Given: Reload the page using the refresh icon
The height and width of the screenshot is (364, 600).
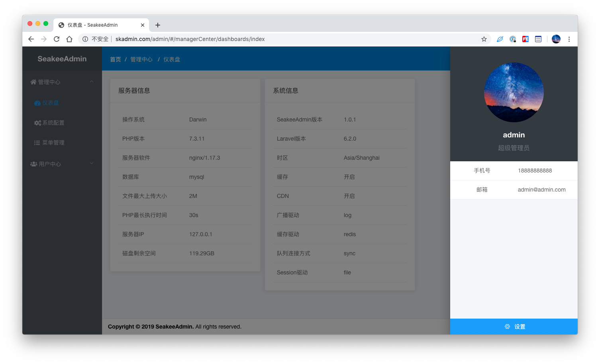Looking at the screenshot, I should tap(57, 39).
